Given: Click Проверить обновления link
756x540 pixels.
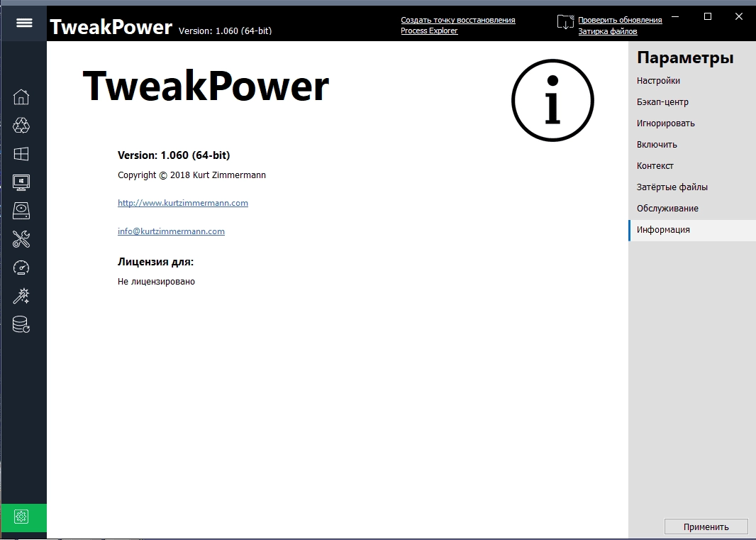Looking at the screenshot, I should 620,20.
